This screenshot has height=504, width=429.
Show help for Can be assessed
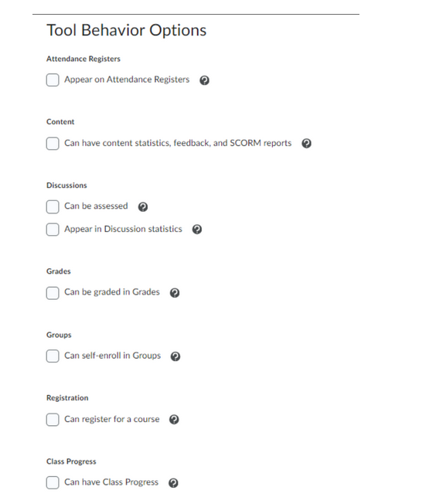[143, 206]
